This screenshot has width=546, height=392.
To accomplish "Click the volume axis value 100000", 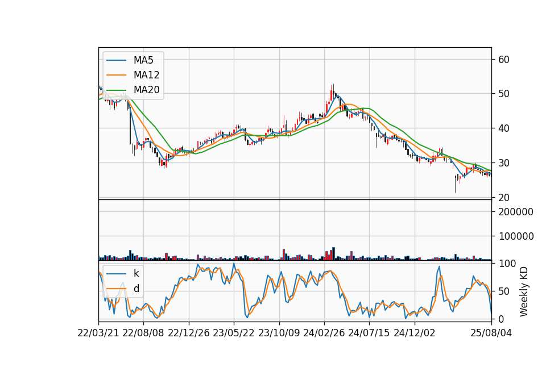I will pyautogui.click(x=516, y=236).
